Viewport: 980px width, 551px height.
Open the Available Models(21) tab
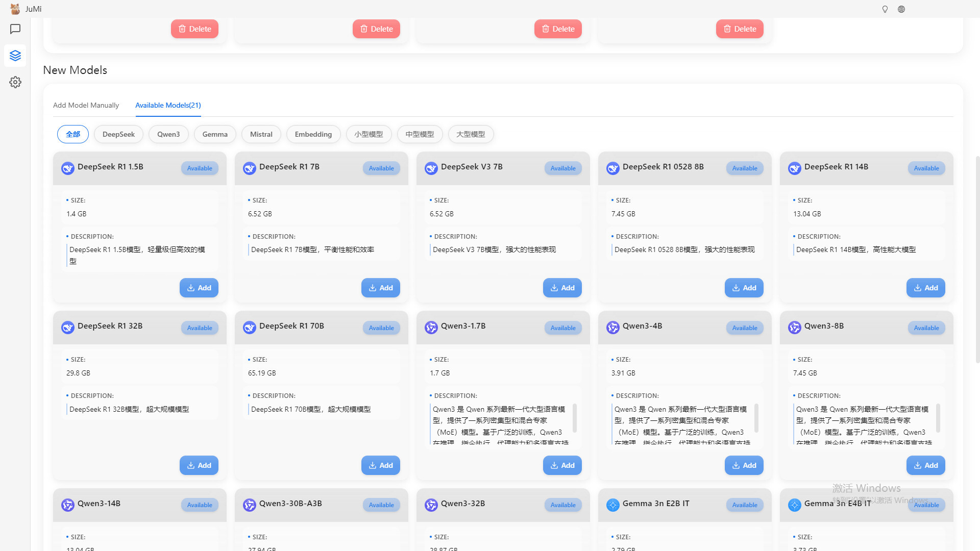click(168, 105)
